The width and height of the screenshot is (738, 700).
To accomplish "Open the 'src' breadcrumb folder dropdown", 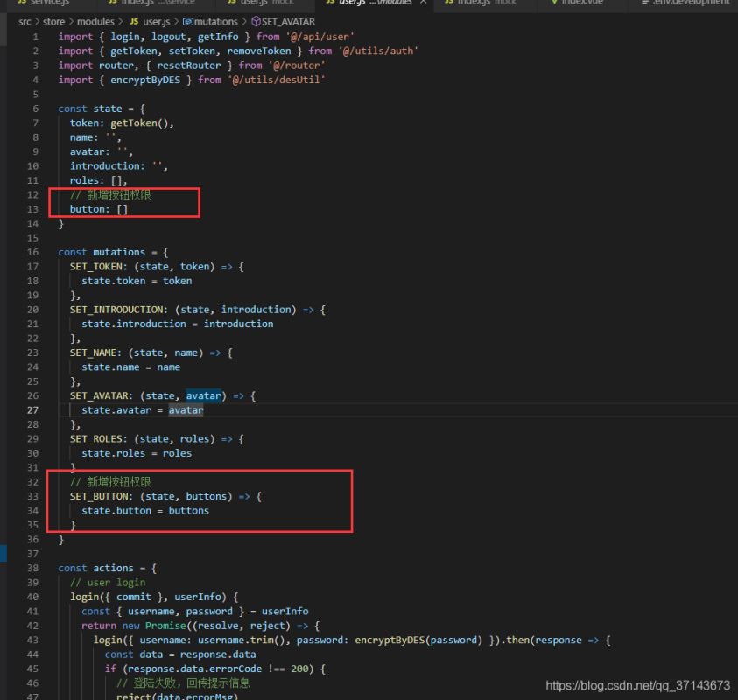I will click(x=26, y=21).
